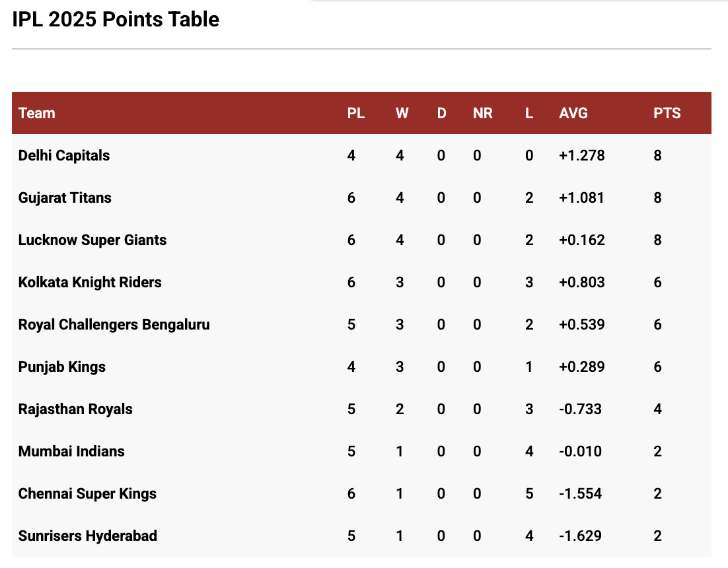Click the IPL 2025 Points Table heading
The width and height of the screenshot is (728, 568).
click(116, 20)
